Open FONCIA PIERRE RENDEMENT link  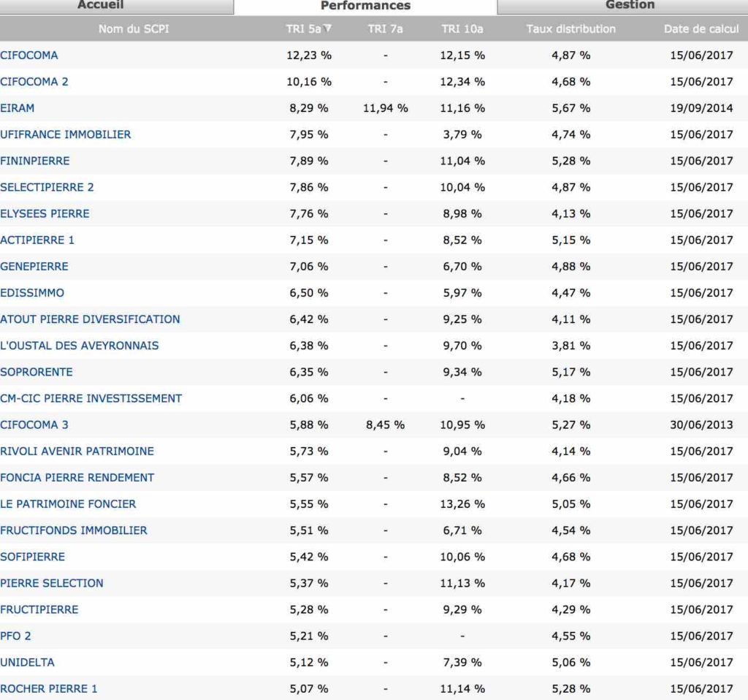click(x=77, y=478)
